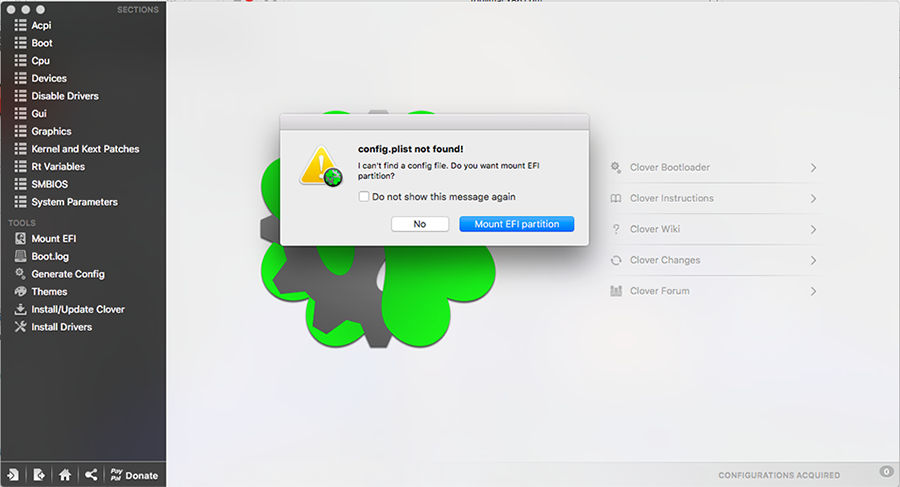Viewport: 900px width, 487px height.
Task: Click the Boot section list icon
Action: (x=21, y=43)
